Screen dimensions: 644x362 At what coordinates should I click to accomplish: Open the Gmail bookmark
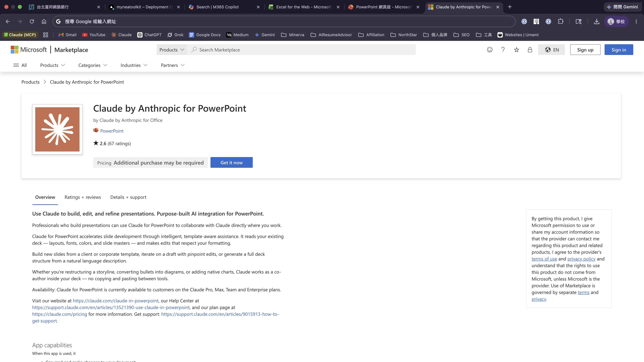pyautogui.click(x=67, y=35)
